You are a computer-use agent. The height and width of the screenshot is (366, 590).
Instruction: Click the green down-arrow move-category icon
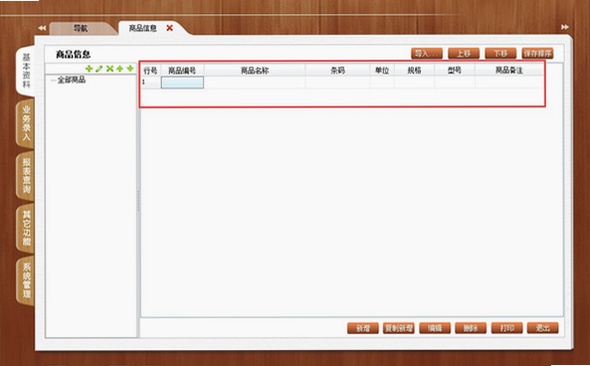(130, 68)
